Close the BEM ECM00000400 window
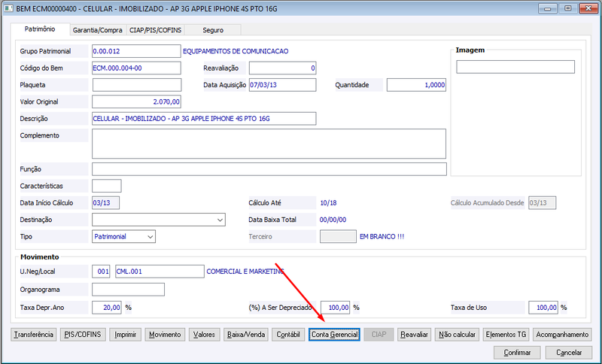Image resolution: width=602 pixels, height=364 pixels. [588, 8]
